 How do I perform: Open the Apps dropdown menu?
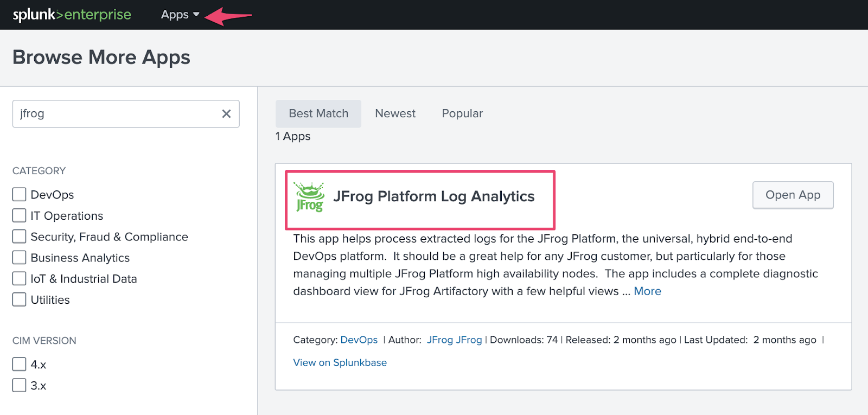(x=180, y=15)
